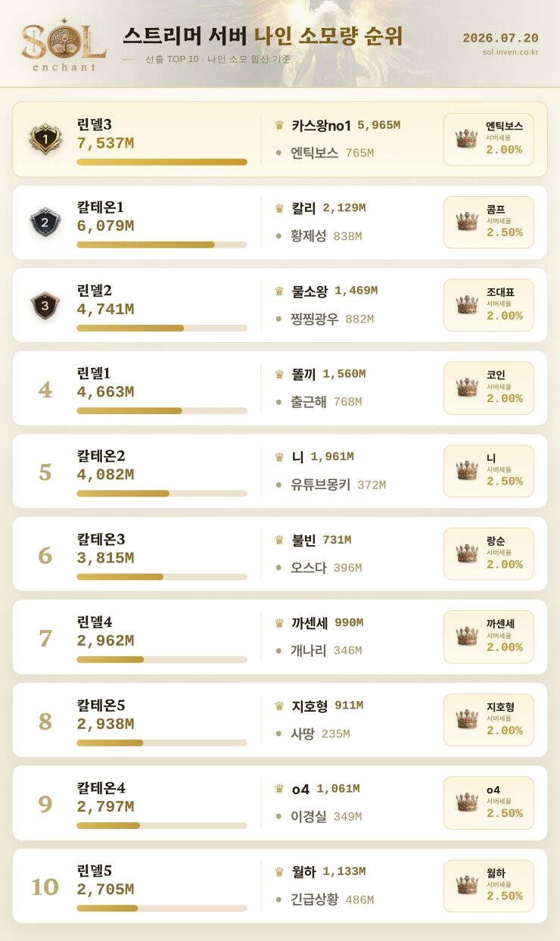Click the jeweled crown in 코인 card
Image resolution: width=560 pixels, height=941 pixels.
click(x=467, y=388)
